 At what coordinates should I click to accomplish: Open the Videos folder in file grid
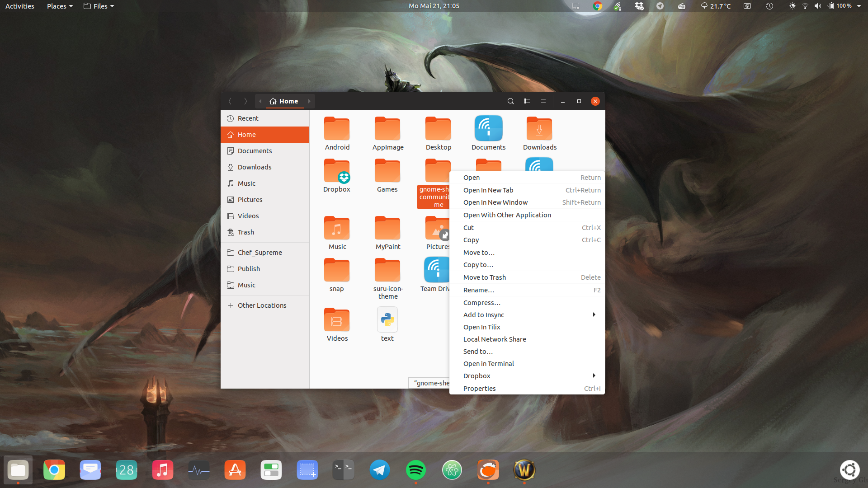337,321
